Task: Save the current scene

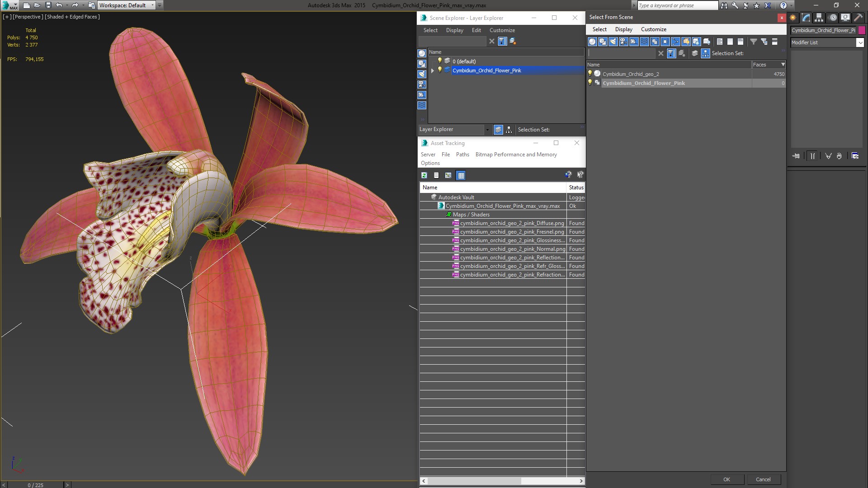Action: (x=48, y=5)
